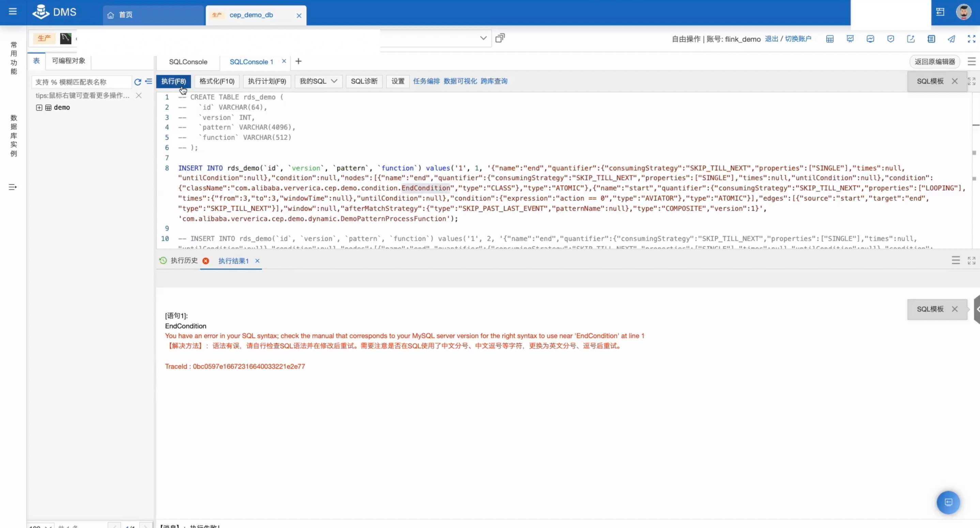Viewport: 980px width, 528px height.
Task: Expand the demo table node
Action: pos(39,108)
